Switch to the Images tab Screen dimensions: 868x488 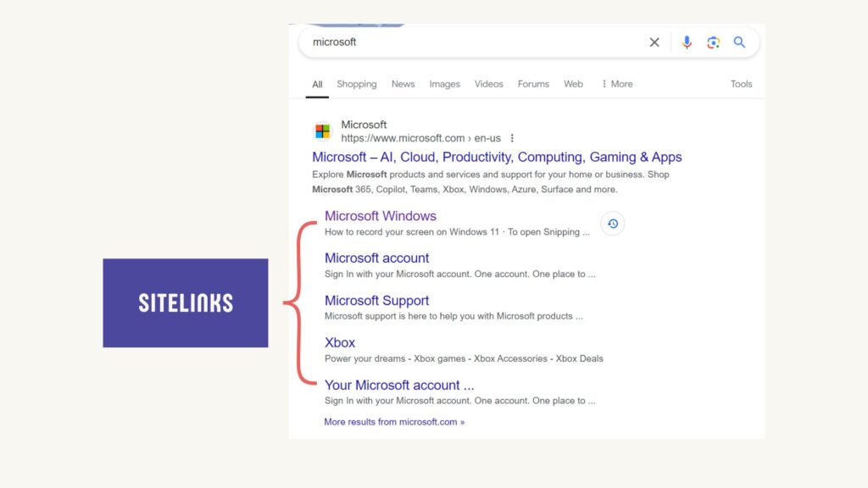coord(444,84)
